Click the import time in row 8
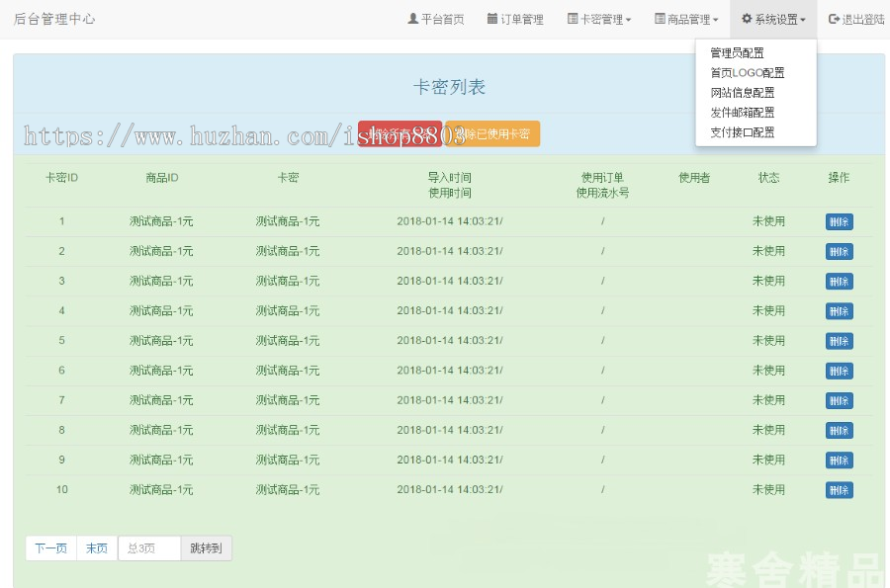890x588 pixels. click(450, 430)
